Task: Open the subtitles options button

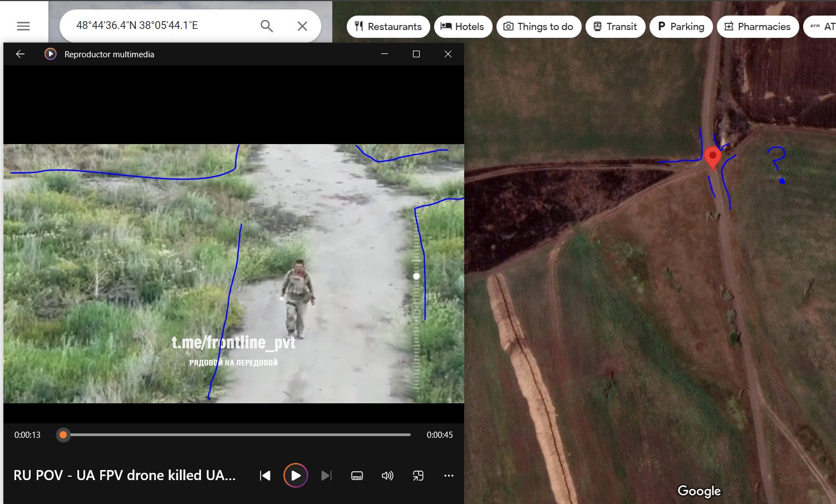Action: 357,476
